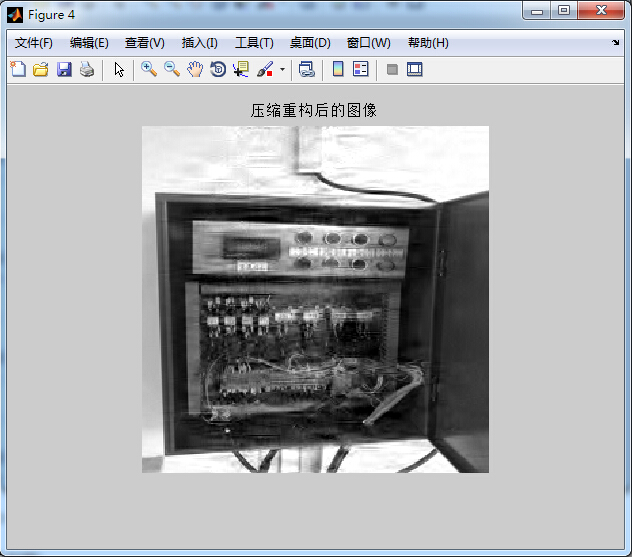Click the title text 压缩重构后的图像
This screenshot has width=632, height=557.
coord(314,110)
